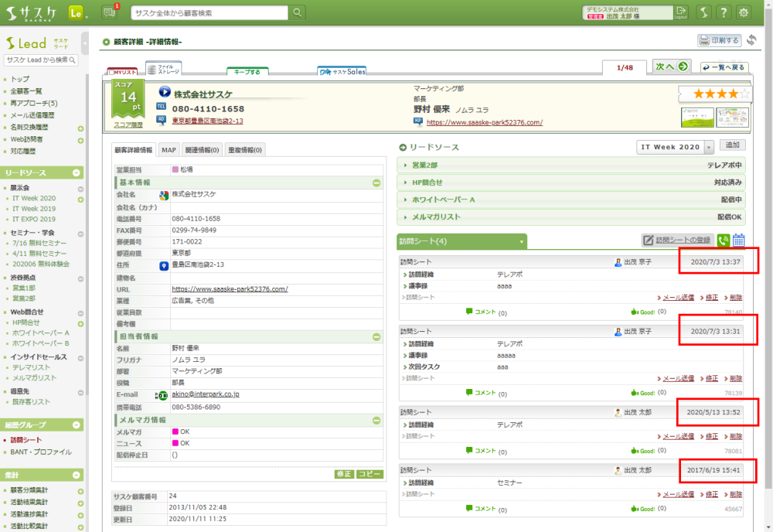Click the green phone call icon
Screen dimensions: 773x532
point(723,240)
